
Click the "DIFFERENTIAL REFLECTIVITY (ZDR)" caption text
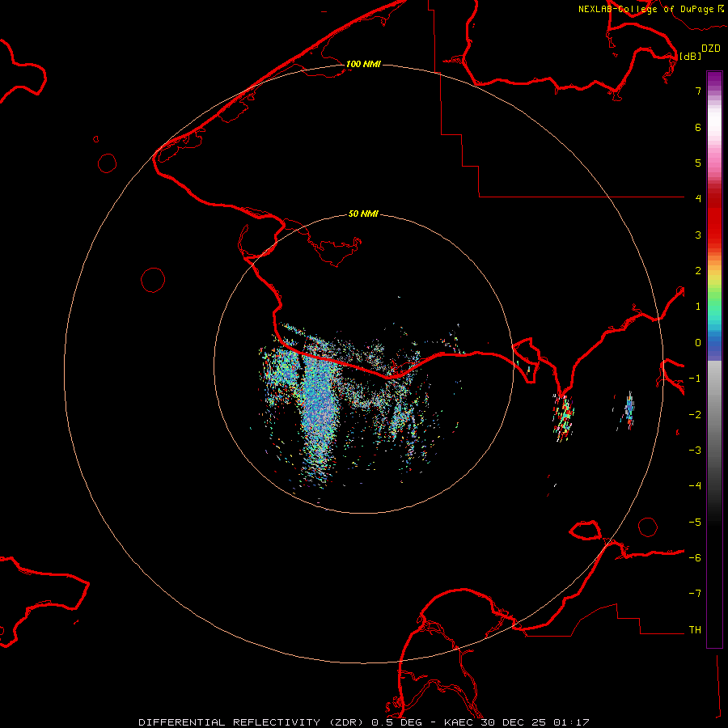click(x=252, y=722)
